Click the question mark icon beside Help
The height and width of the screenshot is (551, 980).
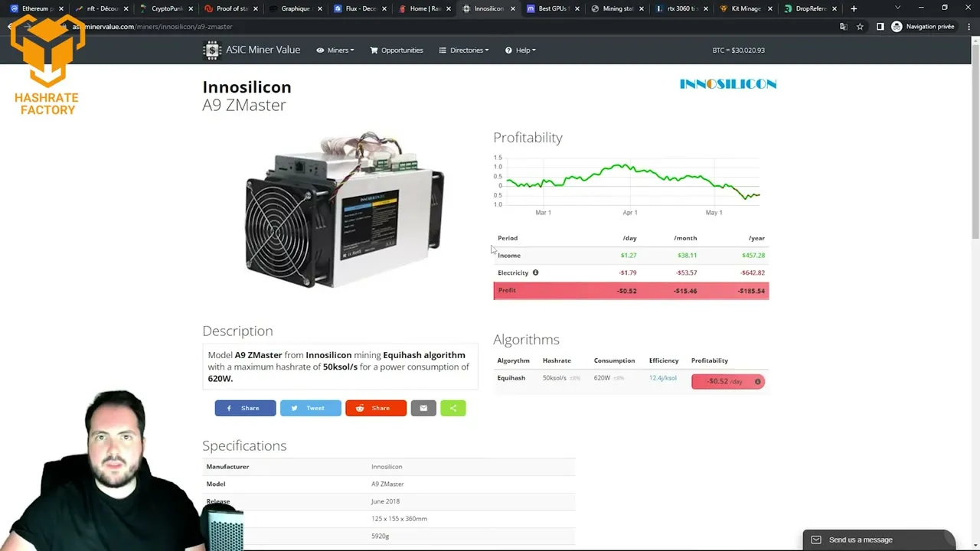click(510, 50)
